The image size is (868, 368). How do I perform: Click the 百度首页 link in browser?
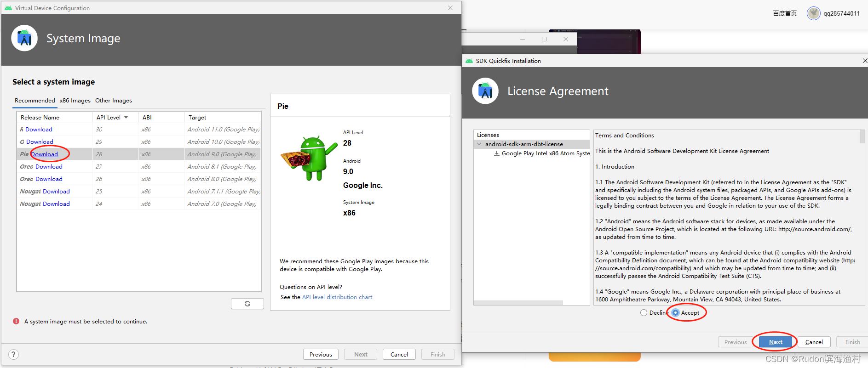click(x=785, y=13)
